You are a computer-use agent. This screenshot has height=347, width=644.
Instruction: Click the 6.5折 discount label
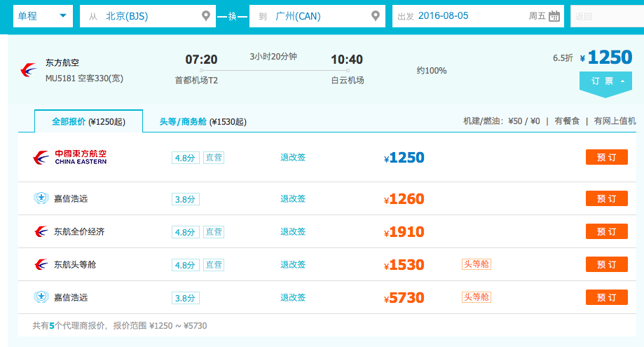pyautogui.click(x=563, y=58)
